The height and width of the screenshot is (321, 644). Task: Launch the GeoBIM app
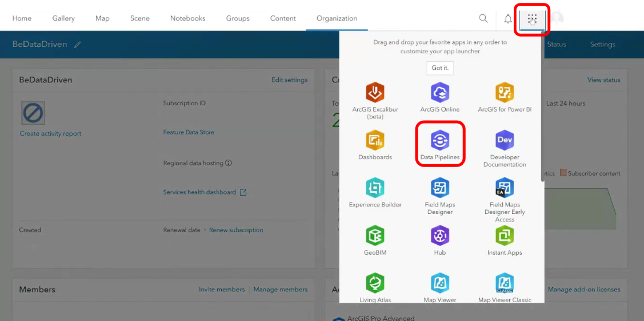(375, 241)
